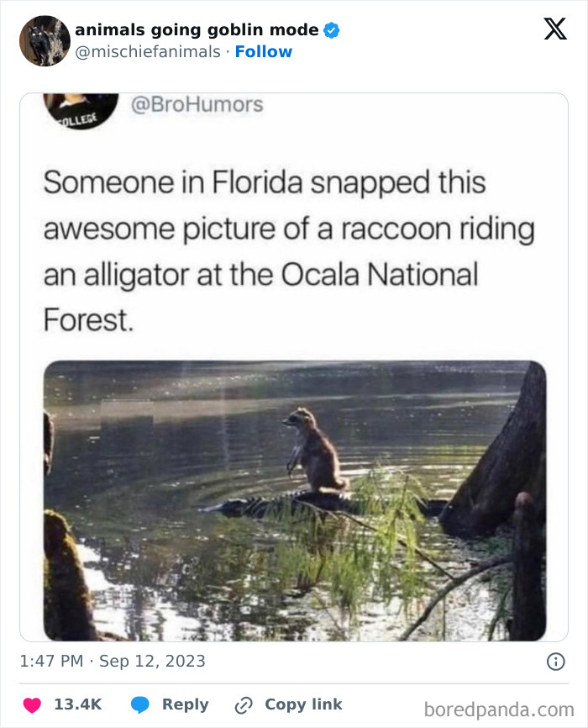Click the blue verified badge
This screenshot has width=588, height=728.
coord(332,29)
